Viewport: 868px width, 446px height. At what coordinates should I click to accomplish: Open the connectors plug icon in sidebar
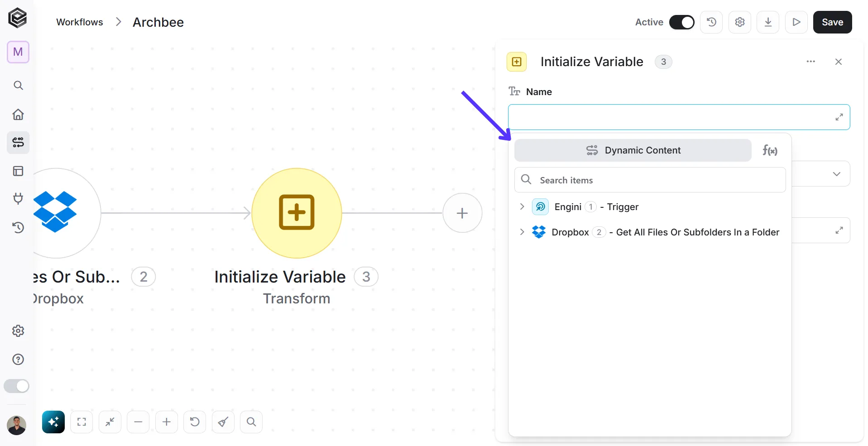(x=18, y=199)
